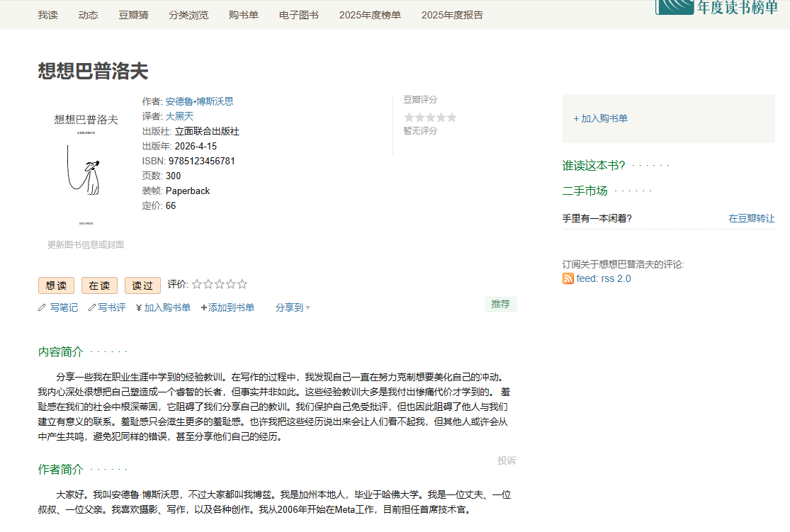
Task: Click + 加入购书单 in sidebar box
Action: coord(600,118)
